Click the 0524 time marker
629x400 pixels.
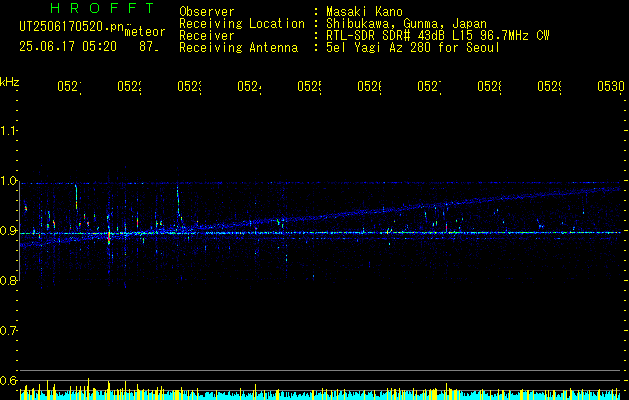point(249,87)
